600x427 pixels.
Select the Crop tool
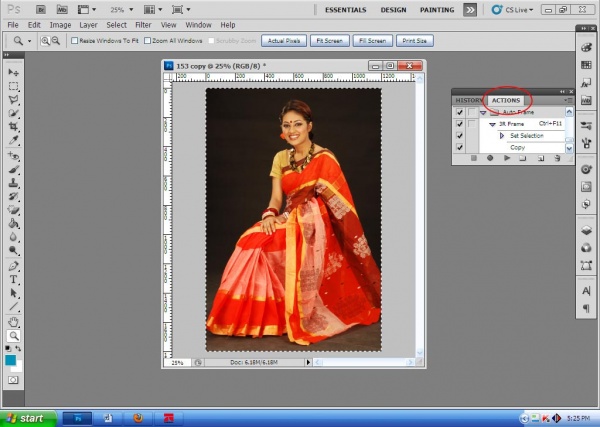point(14,128)
